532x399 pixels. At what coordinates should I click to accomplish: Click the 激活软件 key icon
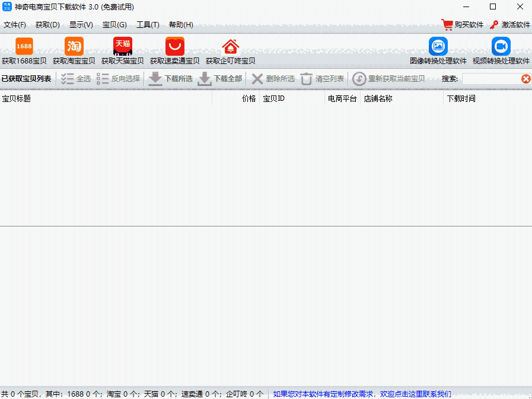(x=494, y=25)
